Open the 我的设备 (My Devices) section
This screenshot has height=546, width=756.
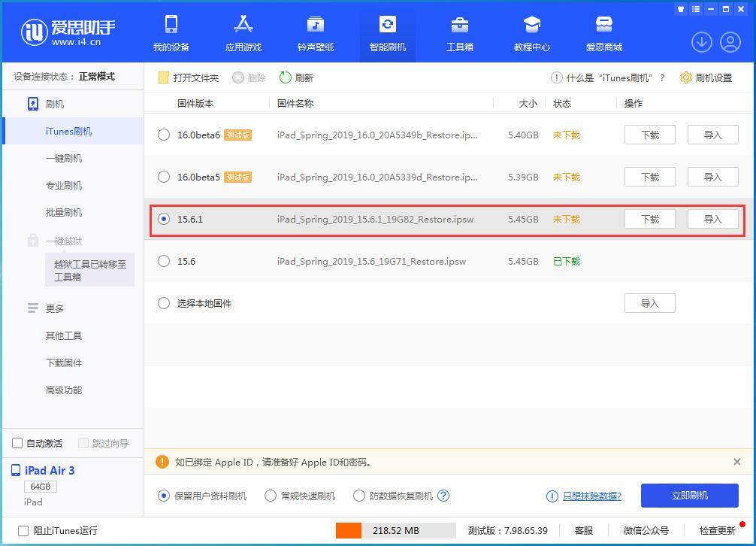click(174, 32)
